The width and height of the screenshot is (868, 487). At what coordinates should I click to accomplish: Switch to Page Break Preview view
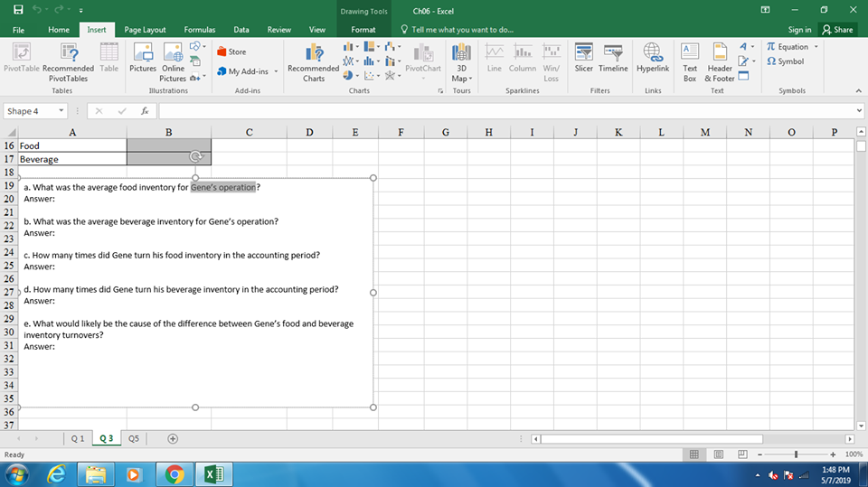tap(742, 454)
